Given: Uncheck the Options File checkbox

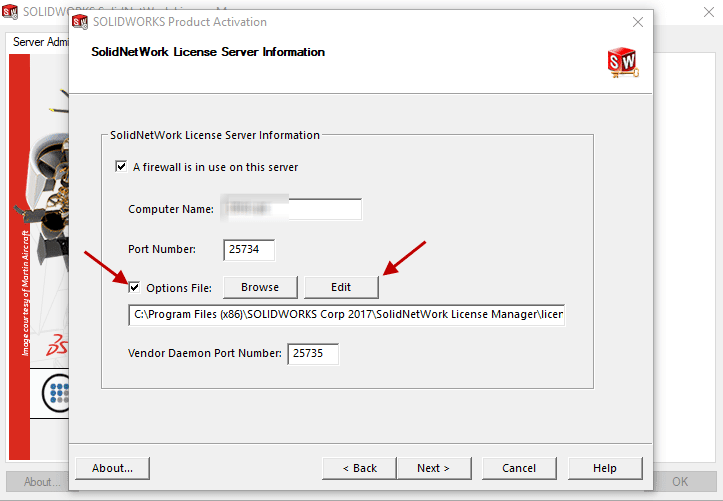Looking at the screenshot, I should [134, 288].
